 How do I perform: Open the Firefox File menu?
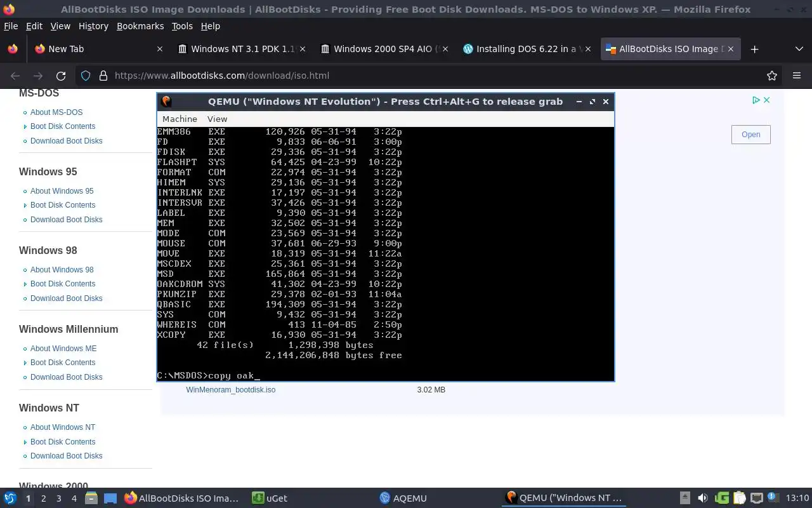point(11,26)
